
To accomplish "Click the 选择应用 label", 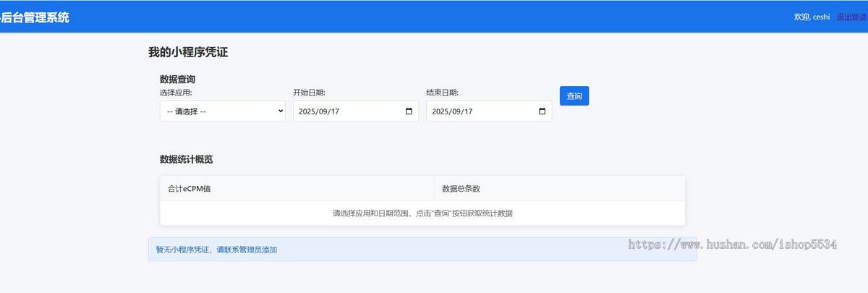I will click(x=176, y=93).
